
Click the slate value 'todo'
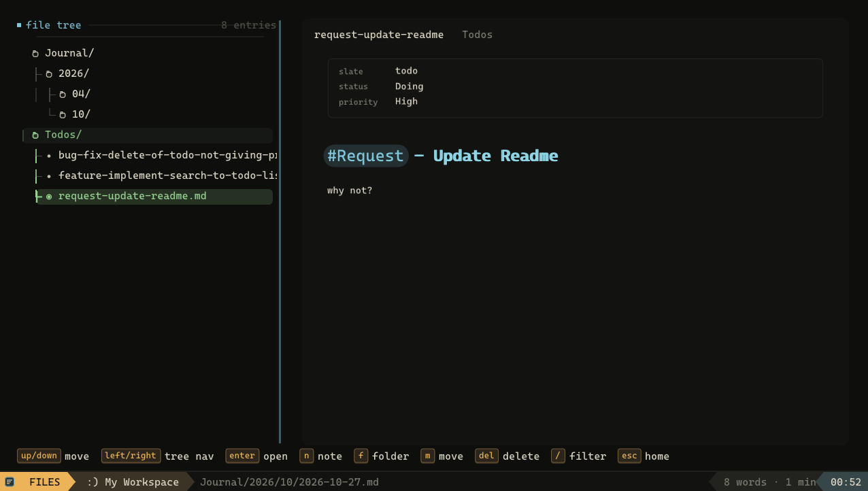[x=406, y=71]
